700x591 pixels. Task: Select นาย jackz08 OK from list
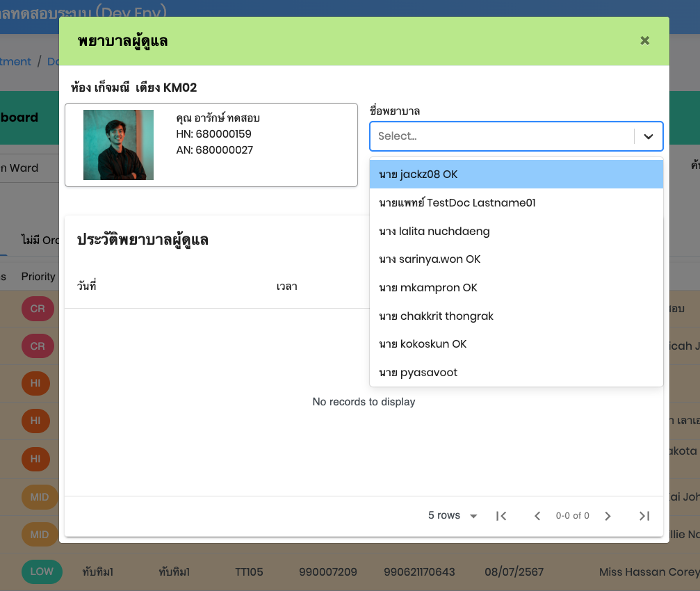[x=516, y=175]
